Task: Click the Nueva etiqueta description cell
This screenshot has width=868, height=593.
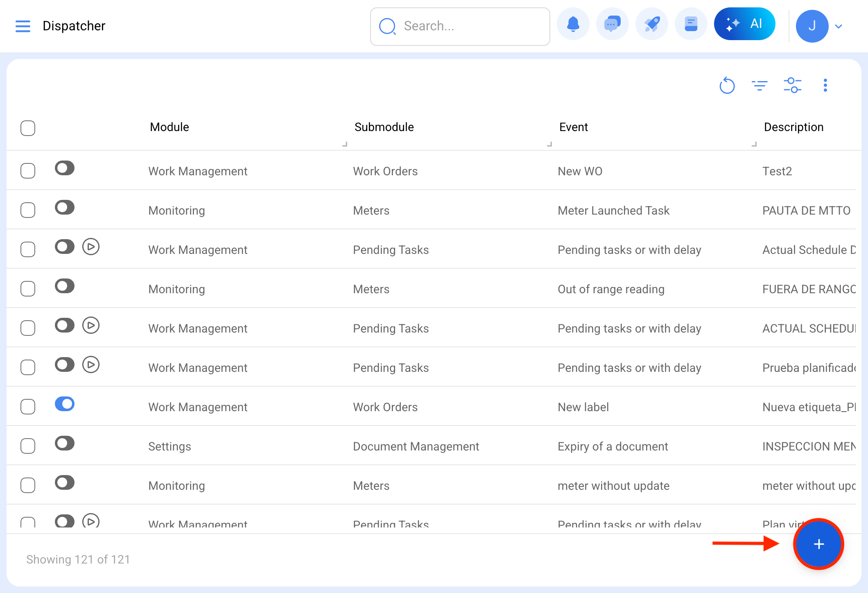Action: tap(809, 407)
